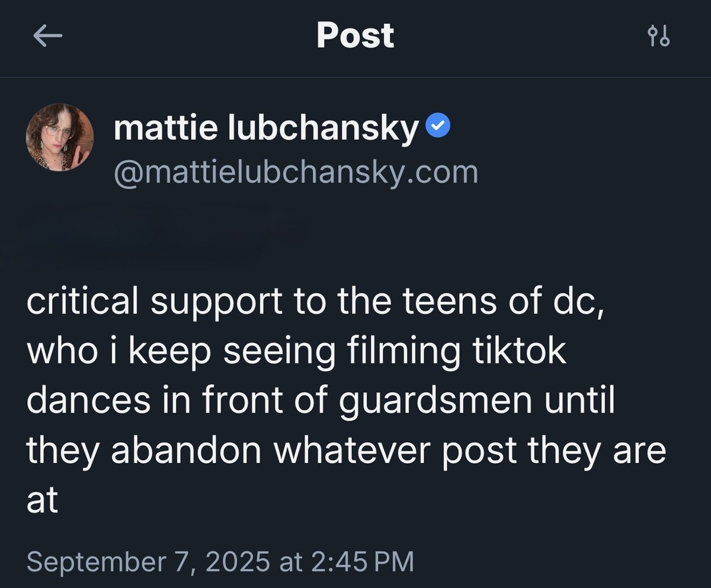Open the thread preferences sliders icon
Screen dimensions: 711x588
coord(659,37)
